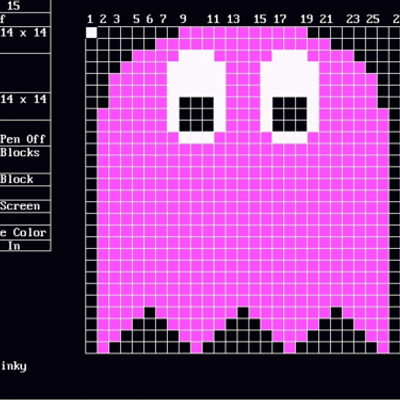Select the Blocks menu entry
The height and width of the screenshot is (400, 400).
[x=20, y=153]
